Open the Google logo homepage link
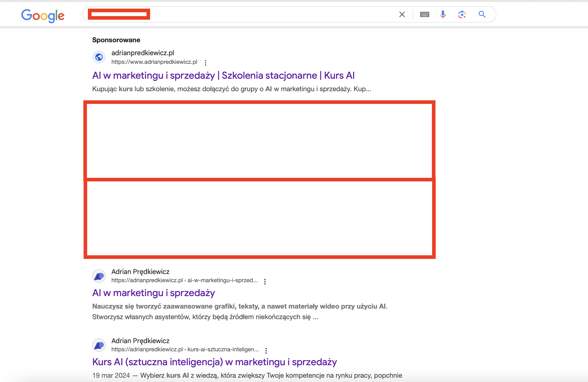This screenshot has width=588, height=382. [x=43, y=16]
